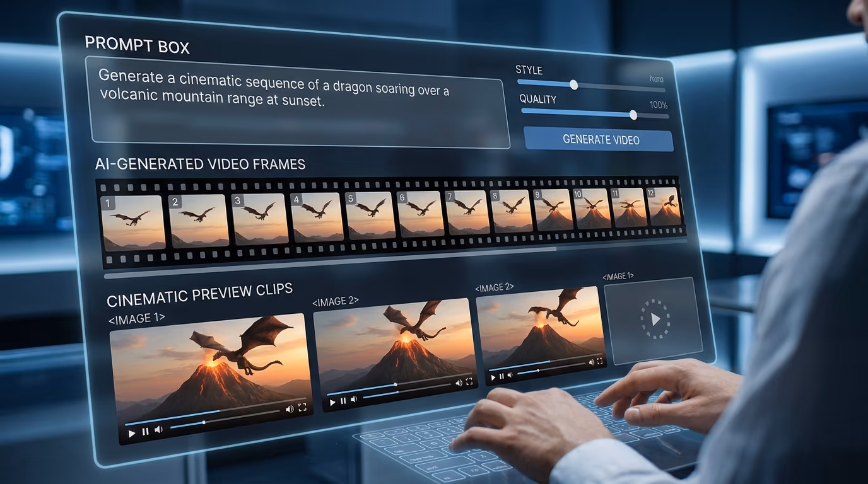The image size is (868, 484).
Task: Adjust the Style slider handle
Action: coord(573,84)
